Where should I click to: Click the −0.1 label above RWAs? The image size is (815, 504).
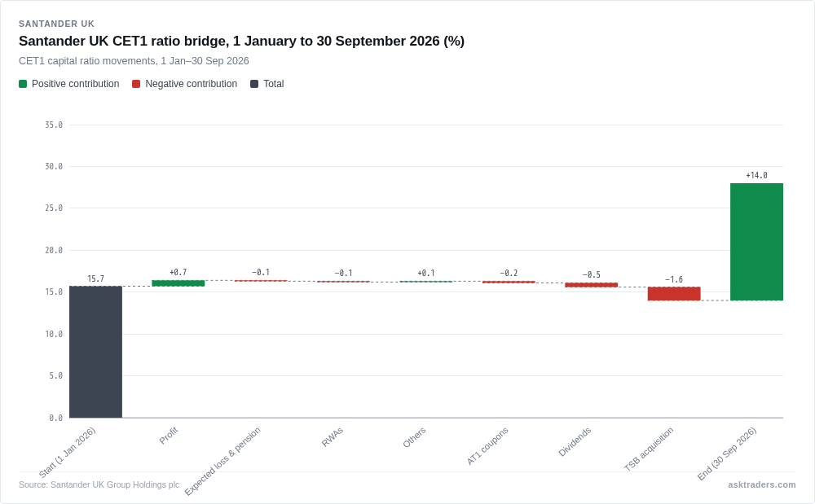(x=344, y=273)
